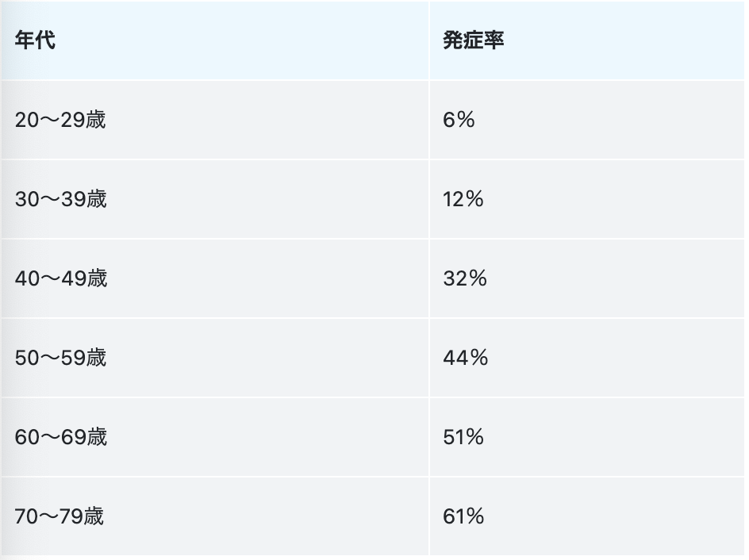The height and width of the screenshot is (560, 749).
Task: Click the 12% rate value
Action: (x=463, y=199)
